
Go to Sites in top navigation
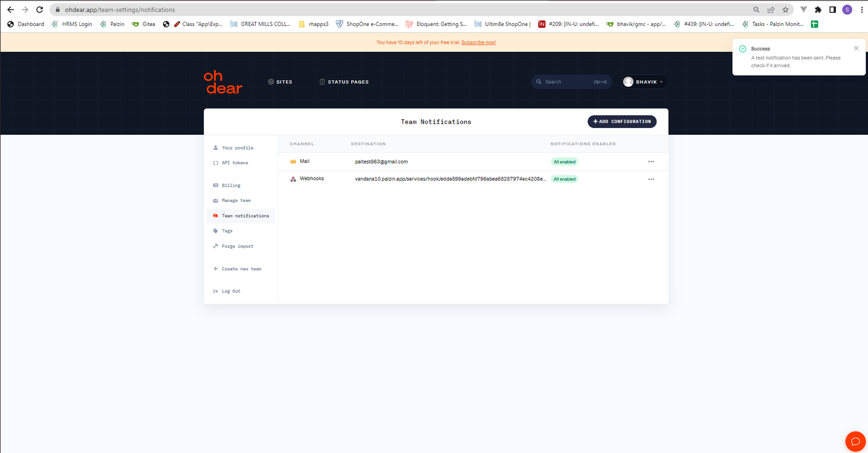(280, 82)
